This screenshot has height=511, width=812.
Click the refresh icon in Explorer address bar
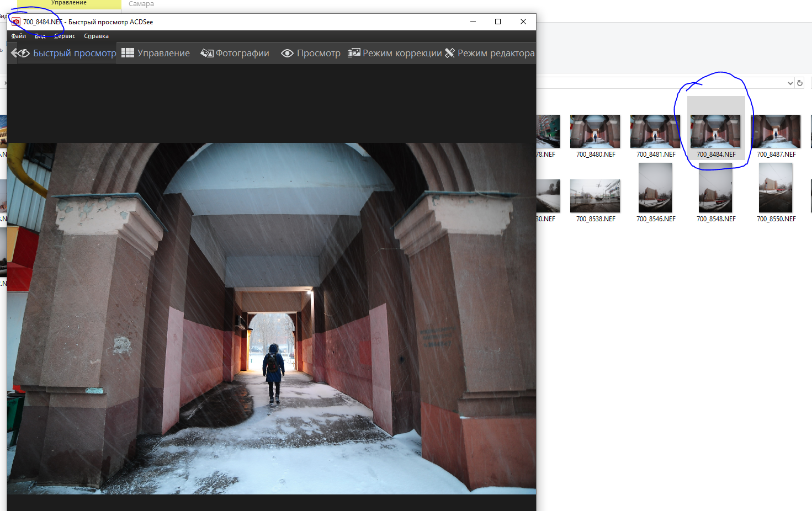[x=799, y=83]
